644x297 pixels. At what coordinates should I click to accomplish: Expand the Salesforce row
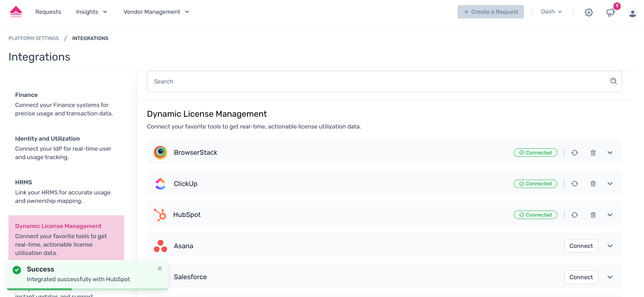610,277
